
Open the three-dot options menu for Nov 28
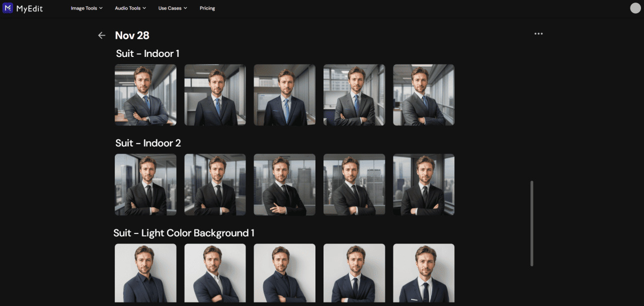tap(538, 33)
